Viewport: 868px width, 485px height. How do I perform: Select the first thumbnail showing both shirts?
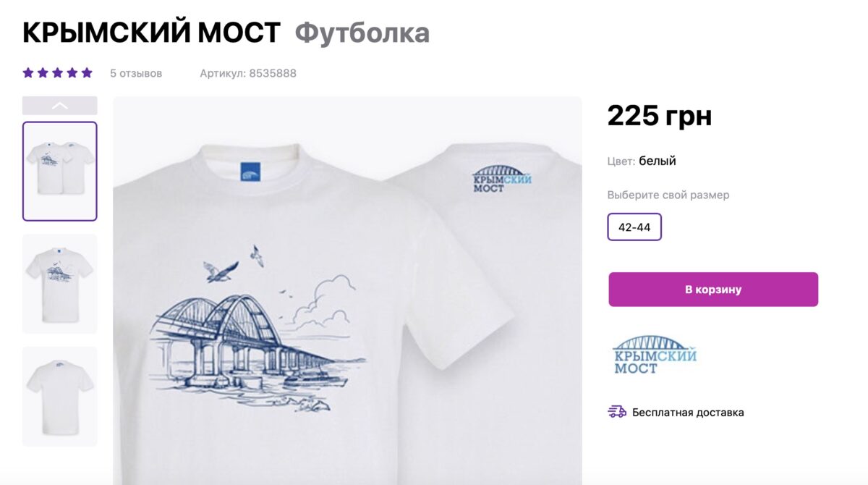coord(59,171)
